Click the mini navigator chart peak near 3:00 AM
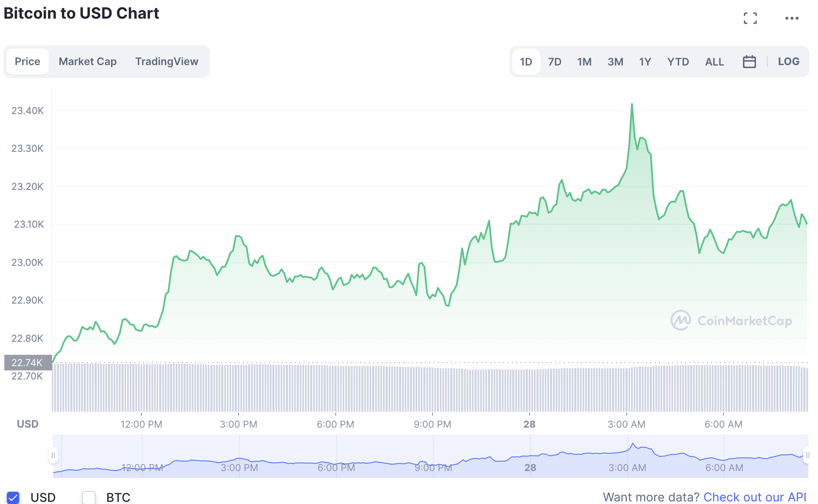The height and width of the screenshot is (504, 818). 633,444
